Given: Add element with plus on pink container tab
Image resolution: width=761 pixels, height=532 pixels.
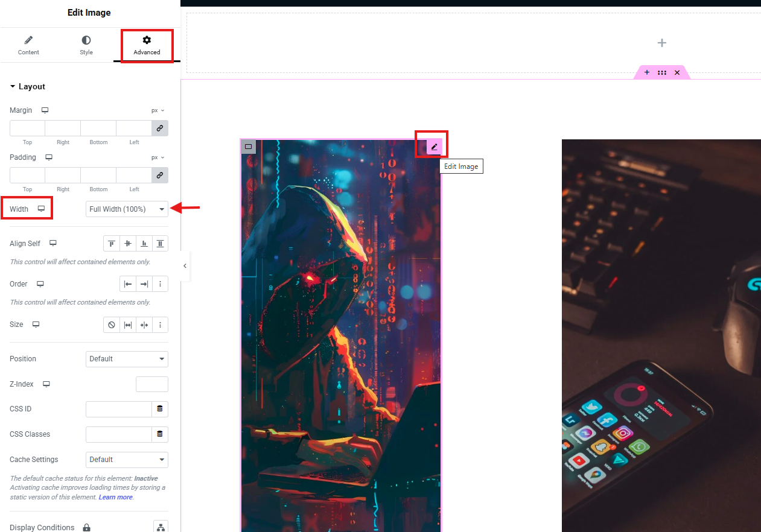Looking at the screenshot, I should pyautogui.click(x=647, y=72).
